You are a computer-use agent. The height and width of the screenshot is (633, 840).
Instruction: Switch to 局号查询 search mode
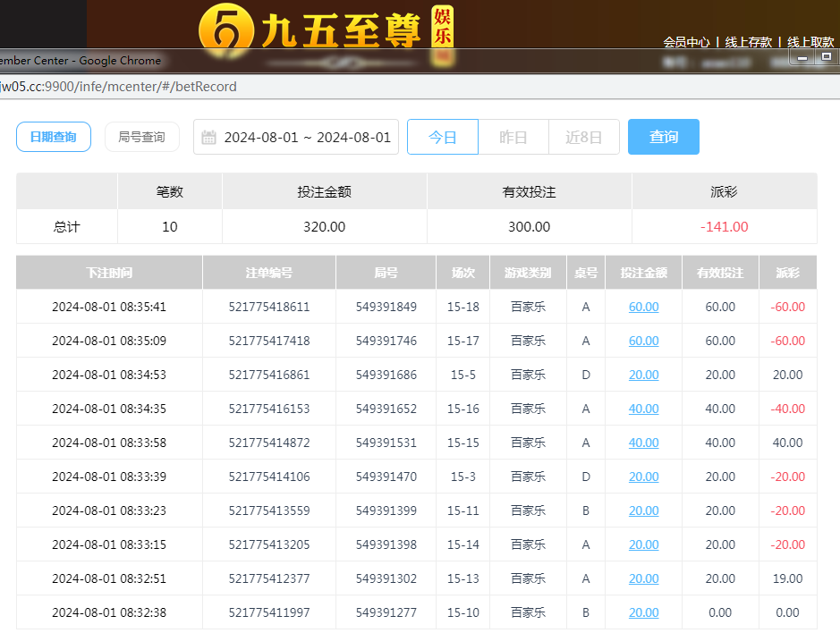141,138
